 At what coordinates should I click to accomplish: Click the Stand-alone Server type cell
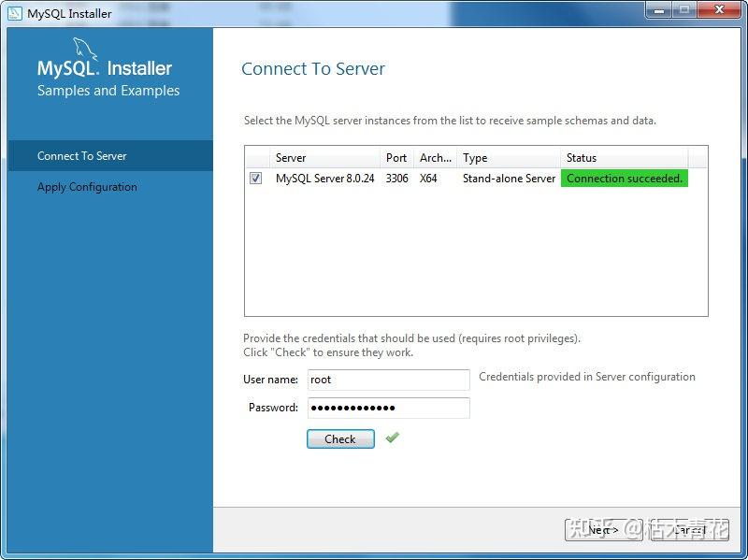pos(509,179)
